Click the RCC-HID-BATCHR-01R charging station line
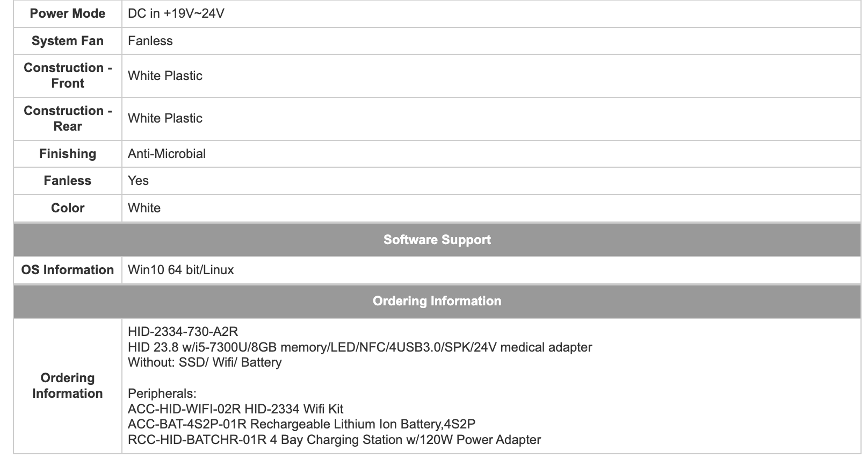 tap(334, 440)
